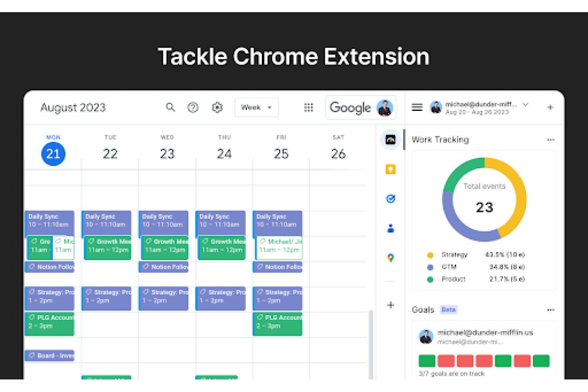This screenshot has height=392, width=588.
Task: Open Google Maps in side panel
Action: click(x=390, y=258)
